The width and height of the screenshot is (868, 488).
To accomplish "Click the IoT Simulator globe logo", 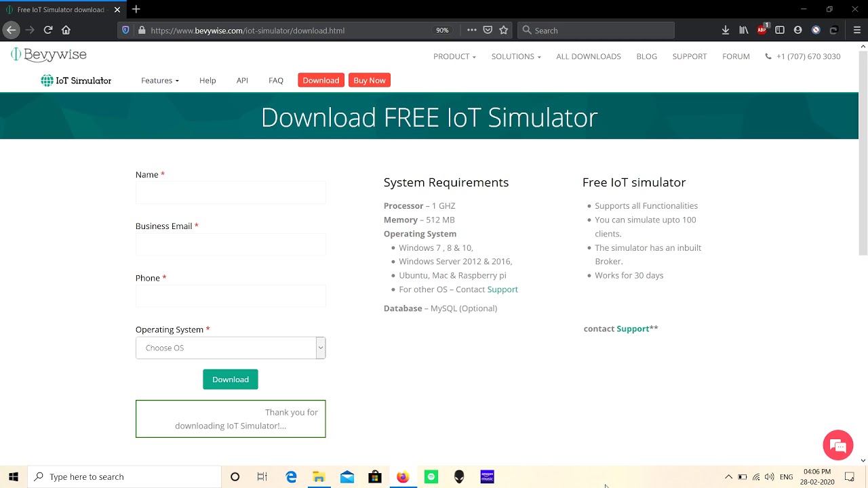I will tap(76, 81).
